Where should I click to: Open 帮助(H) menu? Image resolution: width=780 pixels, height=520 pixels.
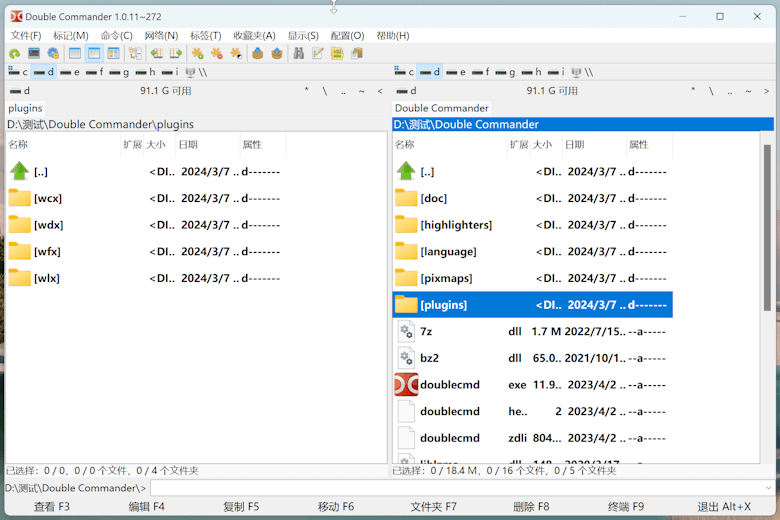392,36
